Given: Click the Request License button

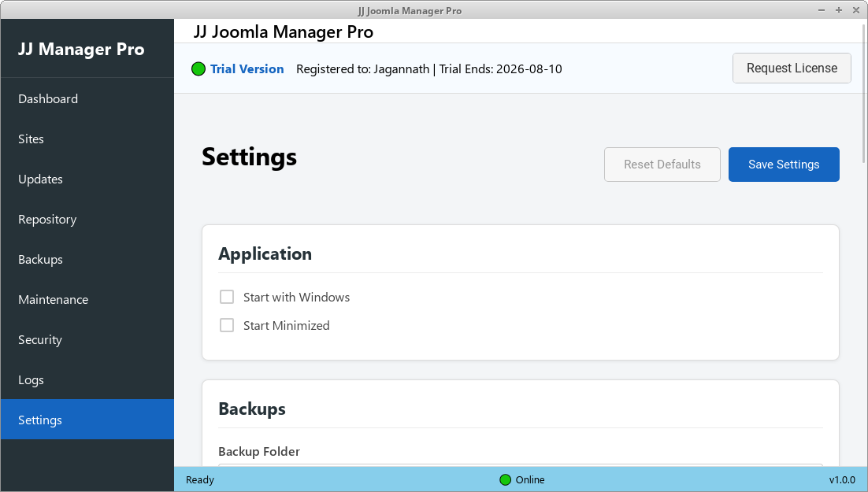Looking at the screenshot, I should 792,68.
